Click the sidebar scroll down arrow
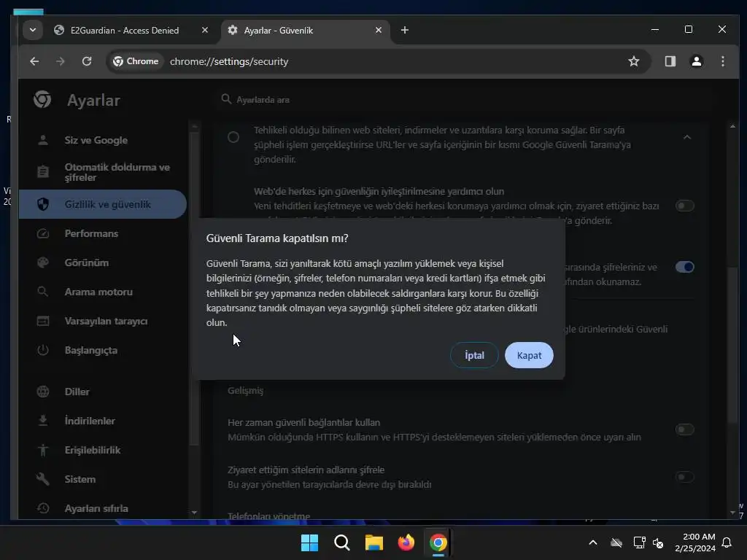 pos(194,513)
